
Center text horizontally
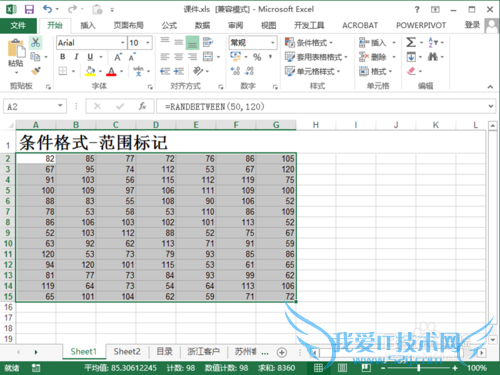179,57
